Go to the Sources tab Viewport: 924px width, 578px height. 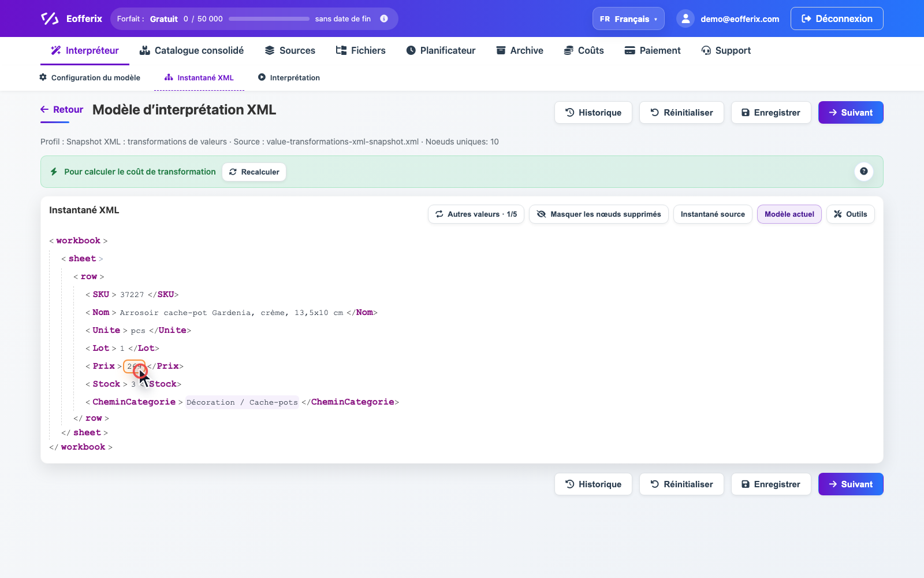290,50
